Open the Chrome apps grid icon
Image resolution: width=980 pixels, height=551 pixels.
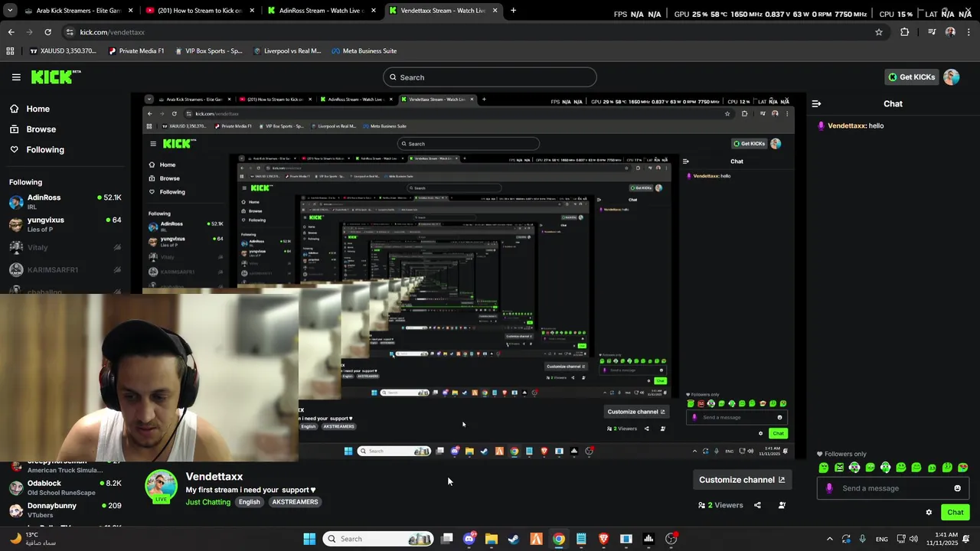(x=10, y=51)
